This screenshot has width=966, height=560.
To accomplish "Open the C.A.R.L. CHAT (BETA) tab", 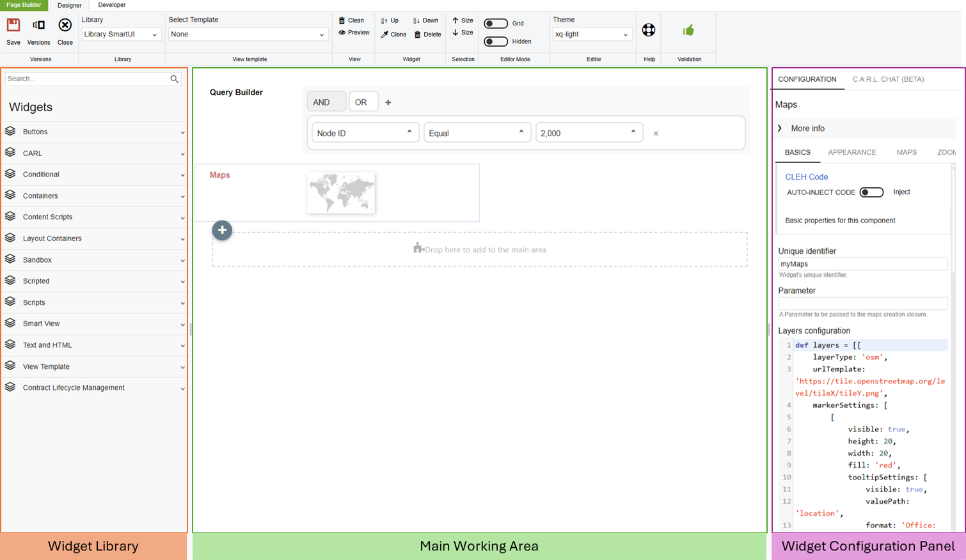I will 888,79.
